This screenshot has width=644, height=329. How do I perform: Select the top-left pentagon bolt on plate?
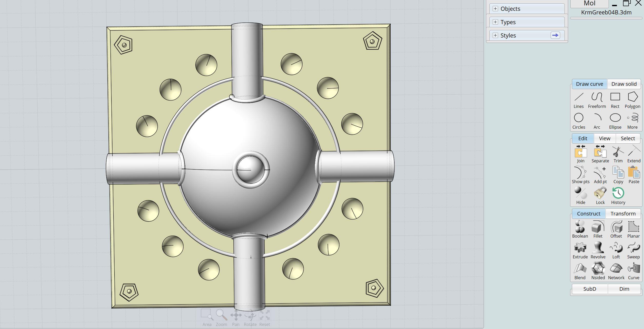[x=123, y=45]
